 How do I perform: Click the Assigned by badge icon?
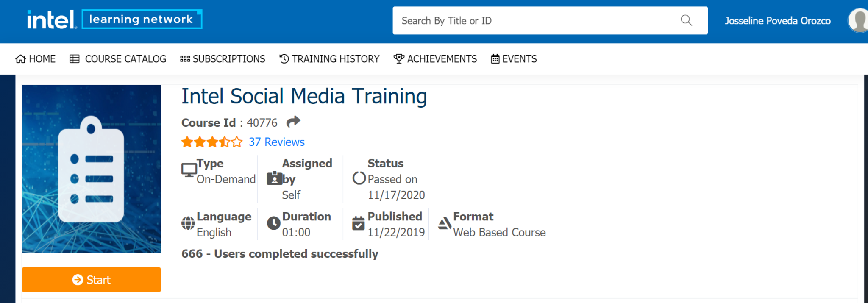click(274, 179)
